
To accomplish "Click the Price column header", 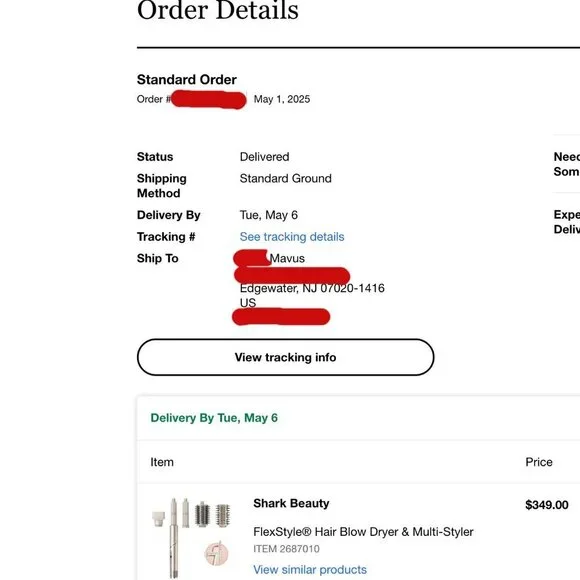I will point(539,462).
